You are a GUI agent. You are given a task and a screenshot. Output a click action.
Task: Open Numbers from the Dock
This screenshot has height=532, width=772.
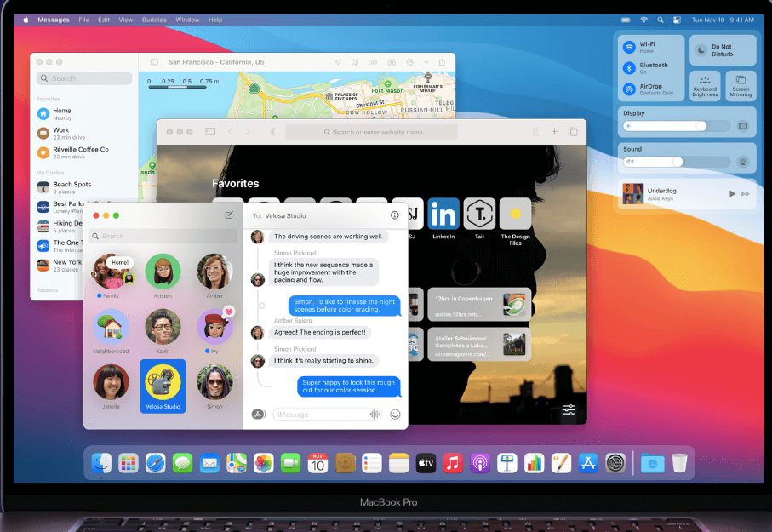(535, 463)
